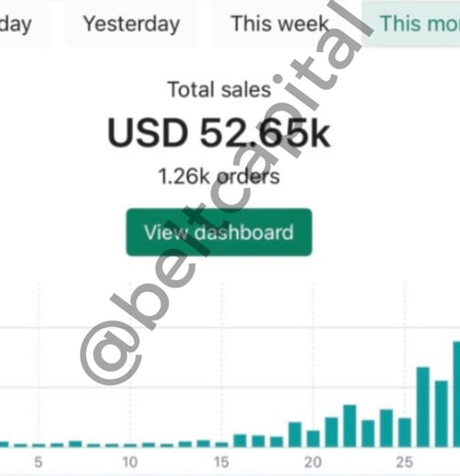Select the chart bar for day 21
This screenshot has height=476, width=460.
(x=331, y=432)
